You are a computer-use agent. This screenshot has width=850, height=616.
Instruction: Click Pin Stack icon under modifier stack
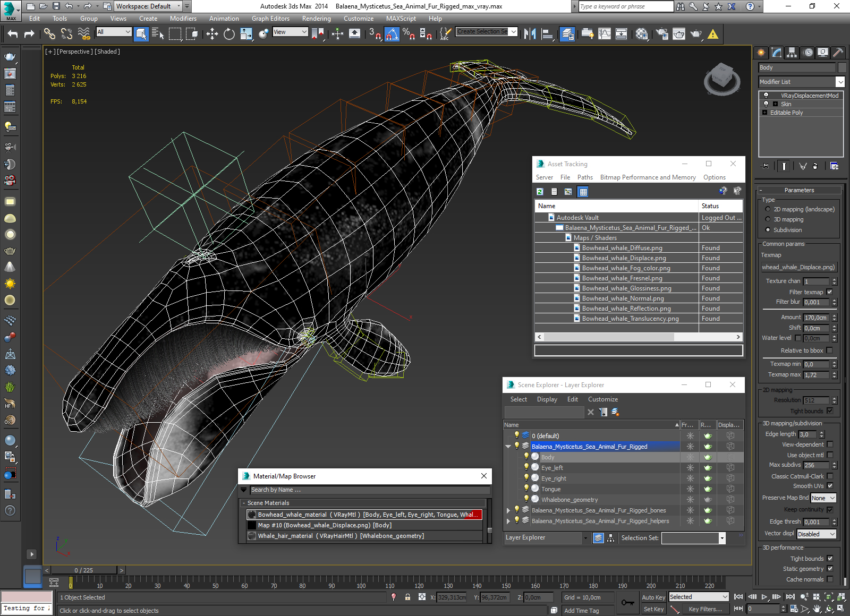765,166
